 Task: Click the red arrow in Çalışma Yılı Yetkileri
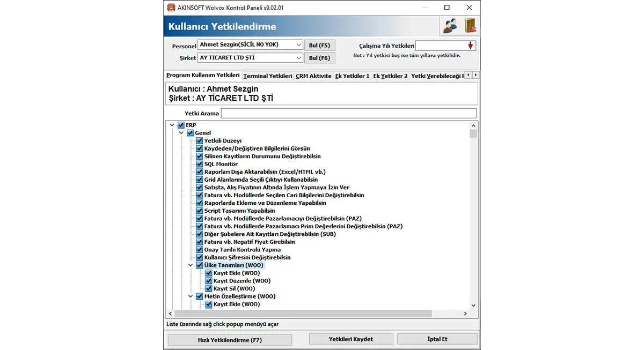coord(470,46)
